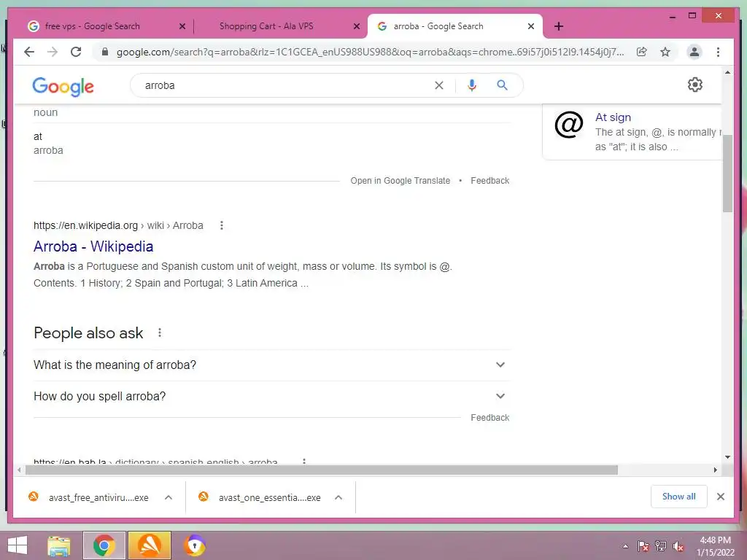Click the horizontal scrollbar thumb
747x560 pixels.
pyautogui.click(x=322, y=470)
